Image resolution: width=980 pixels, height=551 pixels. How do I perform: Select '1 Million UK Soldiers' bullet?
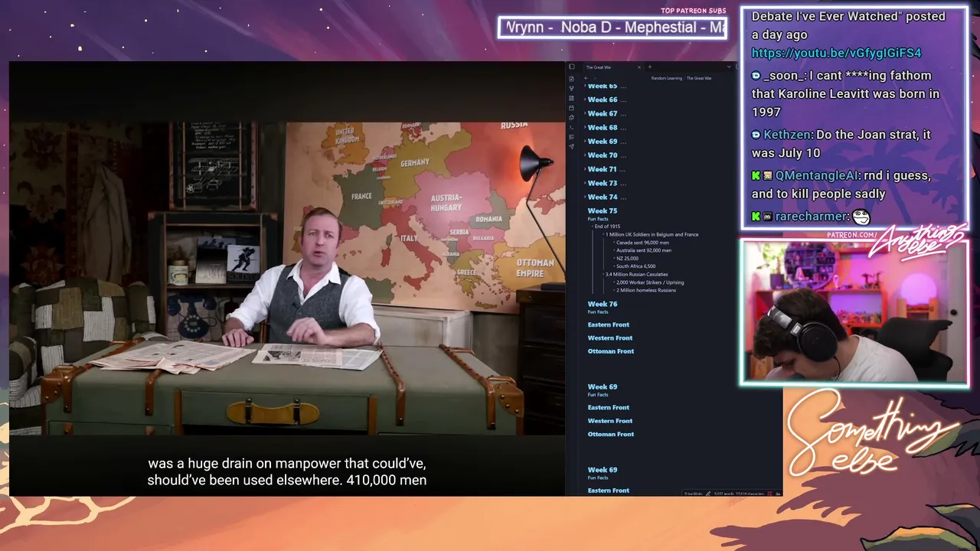pyautogui.click(x=653, y=234)
